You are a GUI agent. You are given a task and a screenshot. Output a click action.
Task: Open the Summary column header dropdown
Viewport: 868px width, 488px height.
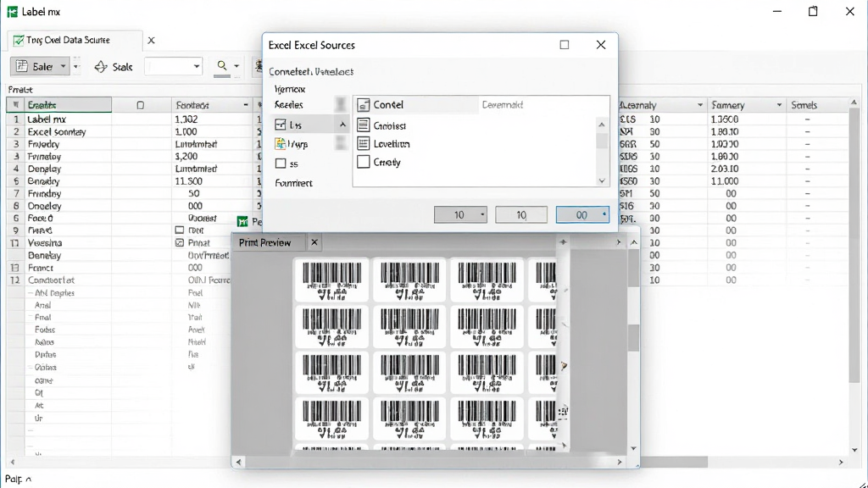[x=779, y=105]
